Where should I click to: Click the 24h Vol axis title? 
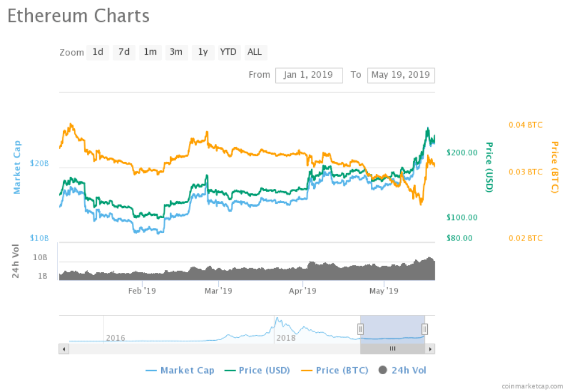point(16,261)
